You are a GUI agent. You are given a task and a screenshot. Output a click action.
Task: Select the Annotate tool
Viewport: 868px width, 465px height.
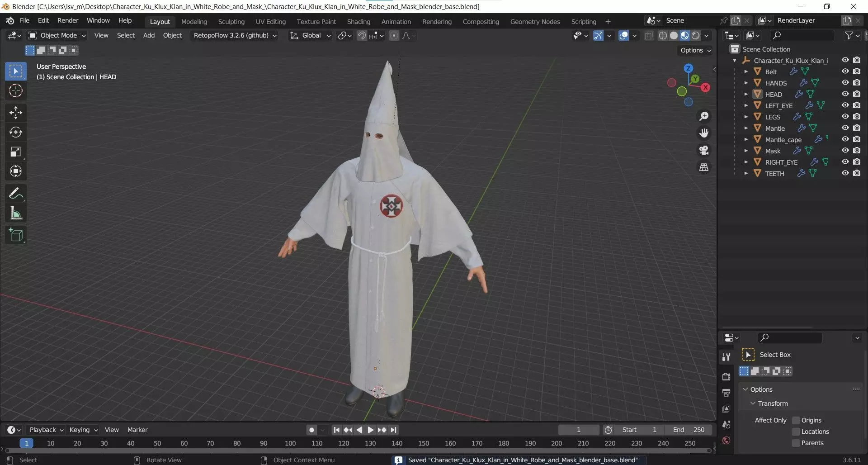click(x=16, y=194)
